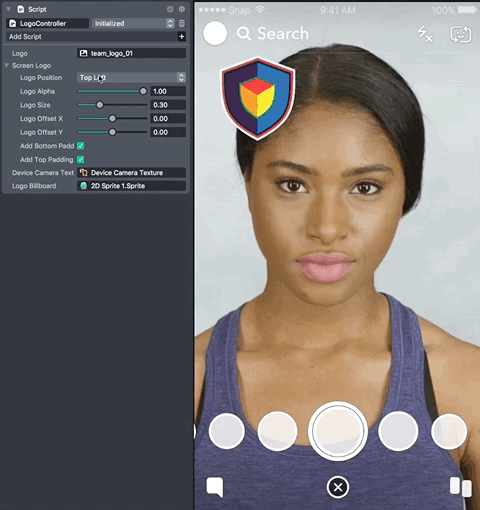Click the battery indicator icon
The image size is (480, 510).
468,10
